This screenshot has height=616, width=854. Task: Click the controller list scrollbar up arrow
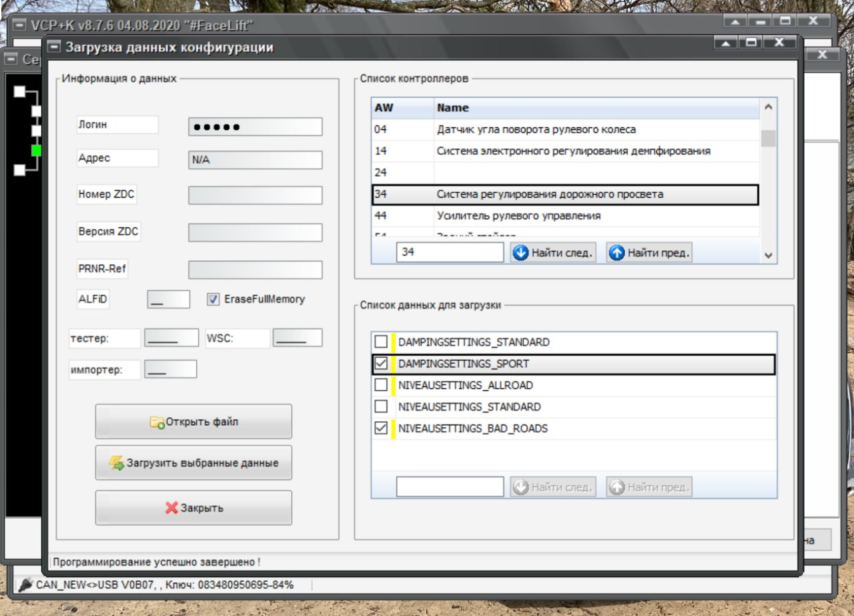pyautogui.click(x=769, y=107)
